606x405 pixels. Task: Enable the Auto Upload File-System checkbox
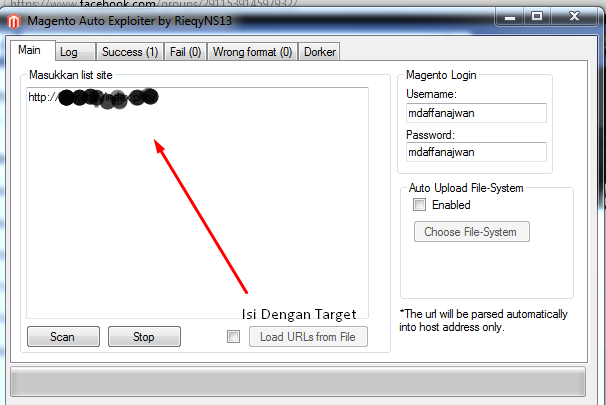click(419, 204)
